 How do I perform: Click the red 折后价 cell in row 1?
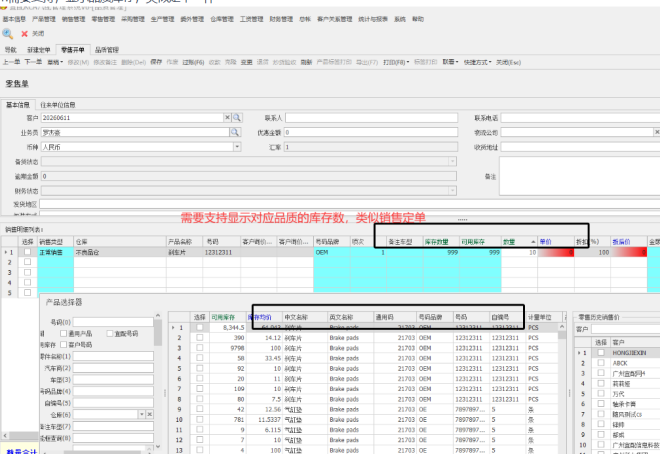(x=628, y=252)
